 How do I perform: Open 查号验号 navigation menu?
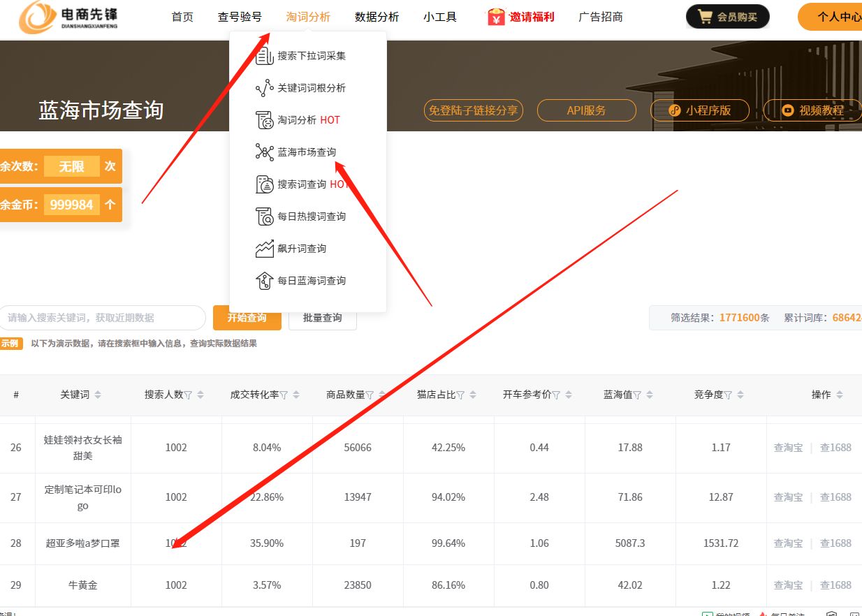click(x=240, y=17)
